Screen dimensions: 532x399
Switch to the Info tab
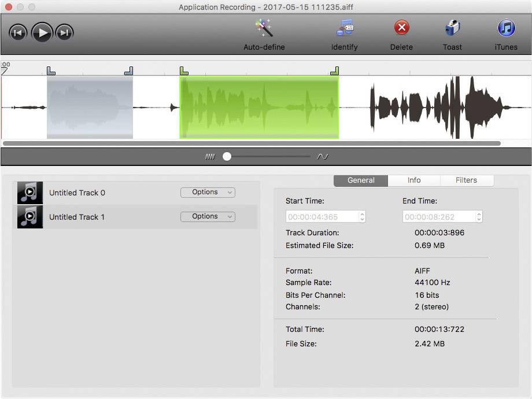414,180
